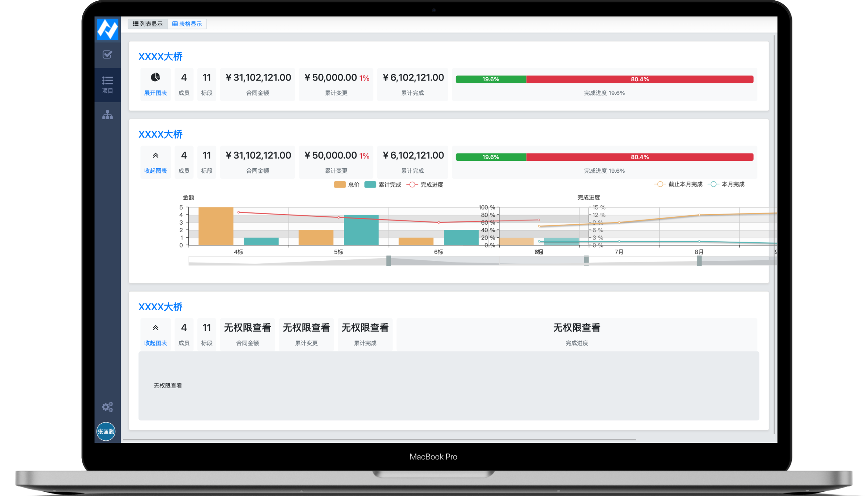Image resolution: width=868 pixels, height=497 pixels.
Task: Click ¥6,102,121.00 累计完成 in second card
Action: [x=412, y=162]
